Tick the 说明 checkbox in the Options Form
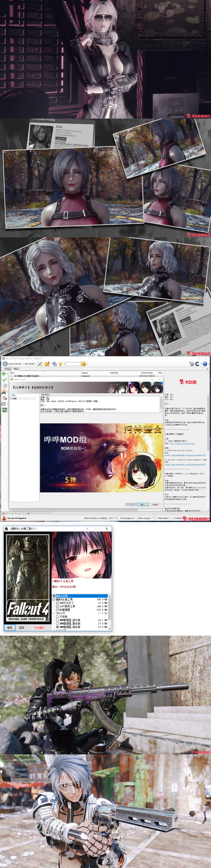This screenshot has height=868, width=211. 11,398
